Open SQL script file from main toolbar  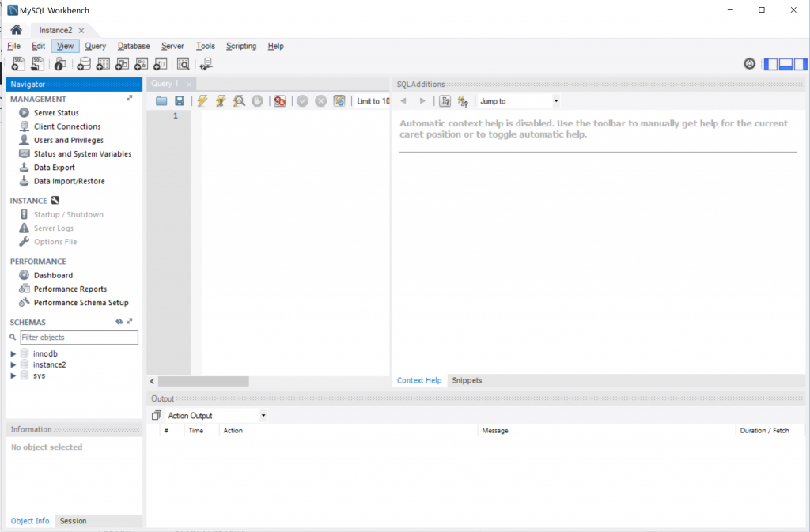[x=37, y=64]
